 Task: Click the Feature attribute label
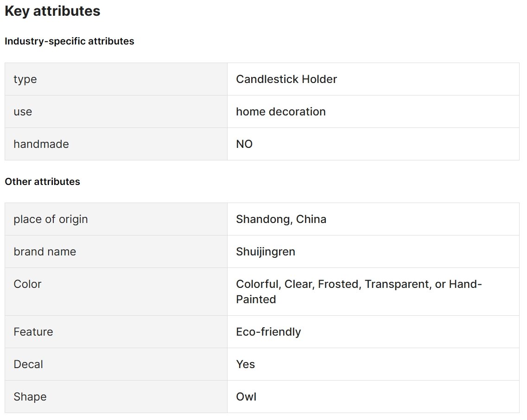[33, 332]
